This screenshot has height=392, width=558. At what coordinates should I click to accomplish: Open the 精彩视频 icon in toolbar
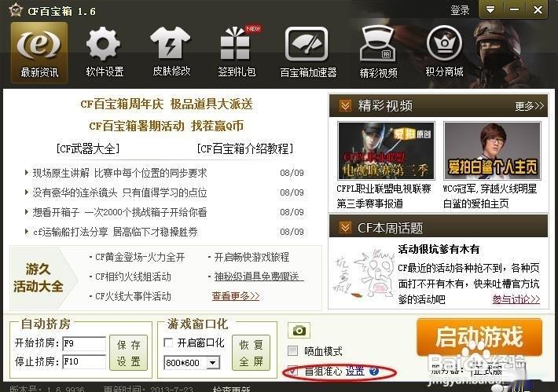pos(378,53)
